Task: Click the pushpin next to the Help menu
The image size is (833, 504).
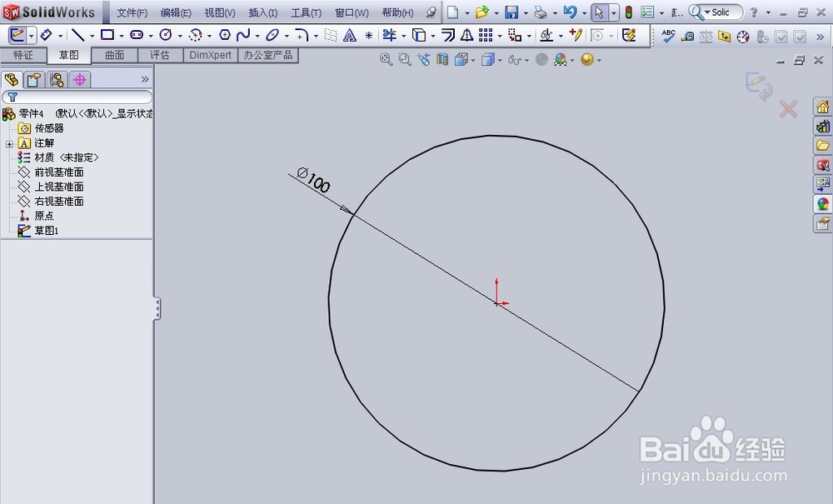Action: (431, 12)
